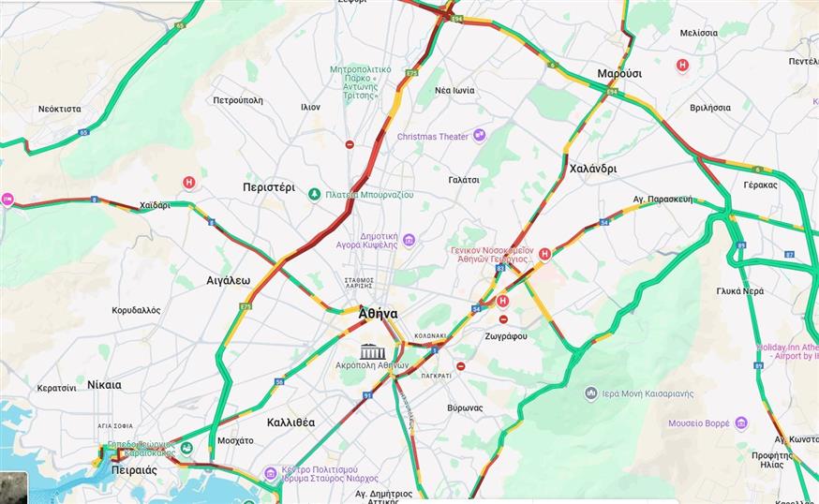Select the Αθήνα city label
The height and width of the screenshot is (504, 819).
379,314
